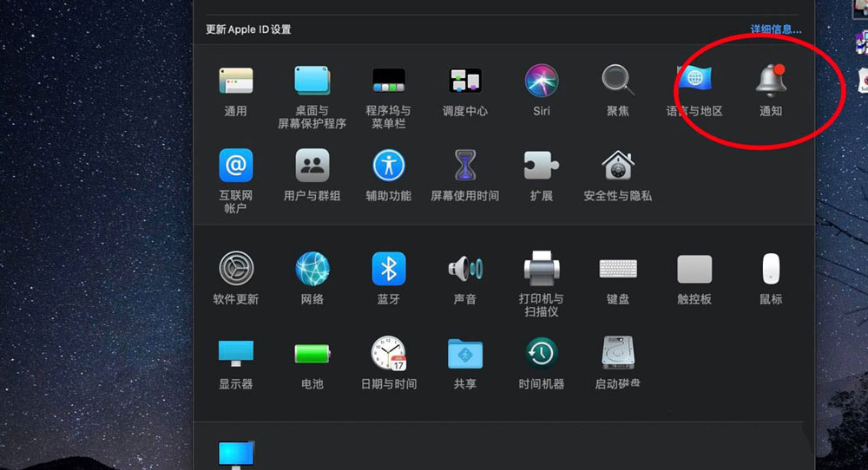Open the monitor icon in bottom row
This screenshot has height=470, width=868.
tap(236, 454)
